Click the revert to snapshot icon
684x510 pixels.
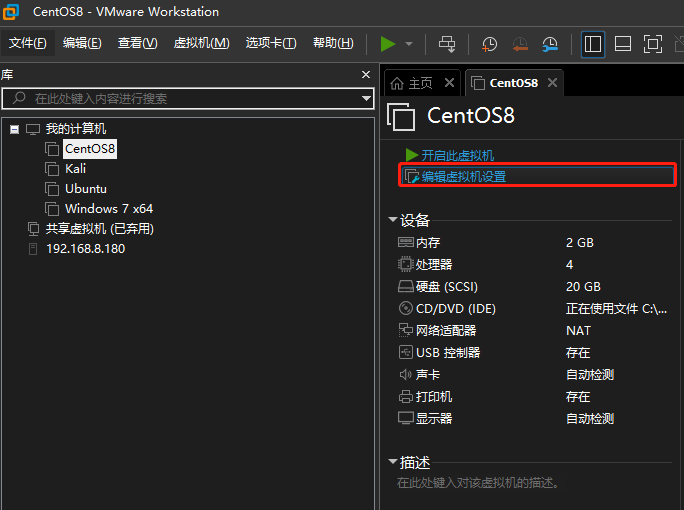[520, 44]
